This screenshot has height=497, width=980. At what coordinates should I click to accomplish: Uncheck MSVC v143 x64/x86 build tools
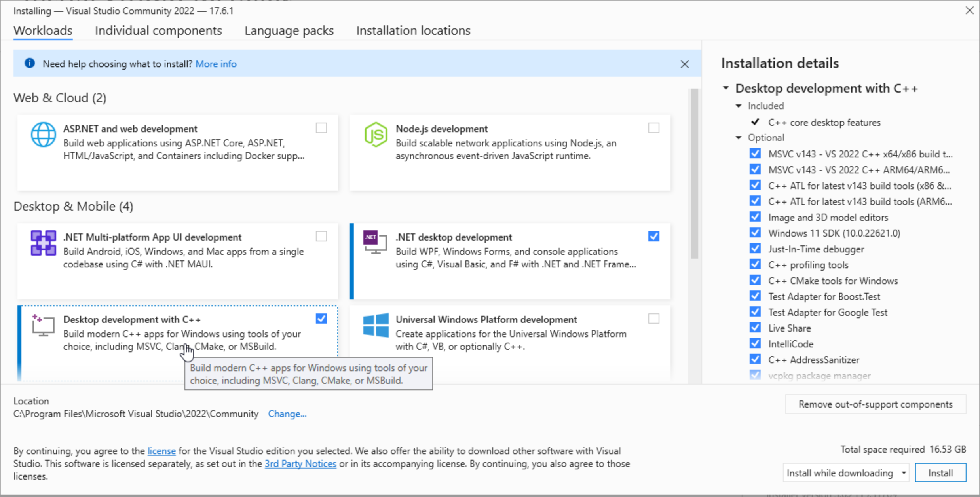pos(755,154)
